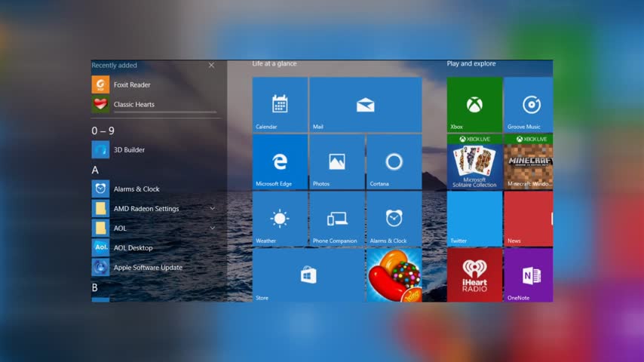
Task: Click the 0 – 9 section header
Action: click(103, 130)
